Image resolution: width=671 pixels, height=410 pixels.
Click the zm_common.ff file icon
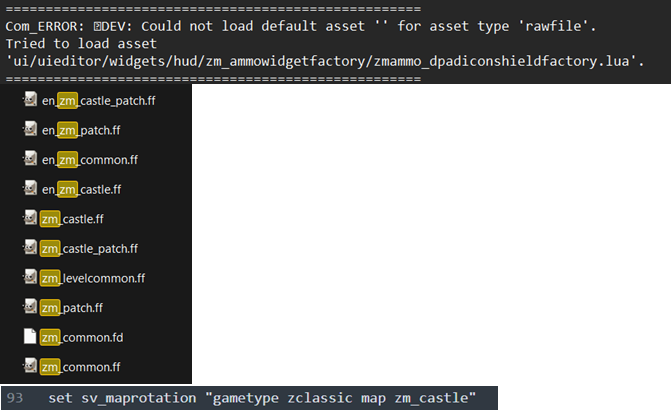pos(30,365)
